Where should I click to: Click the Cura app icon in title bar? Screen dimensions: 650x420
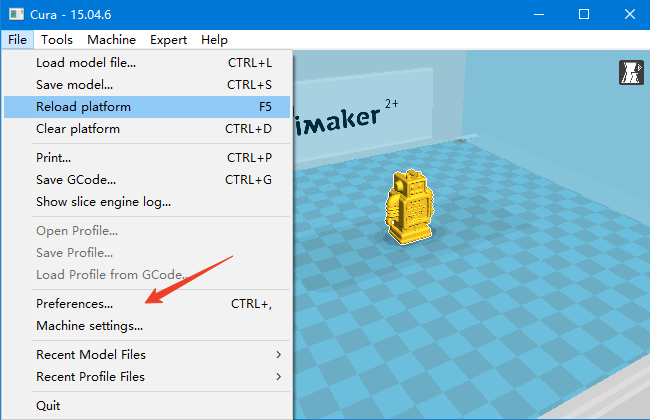16,15
